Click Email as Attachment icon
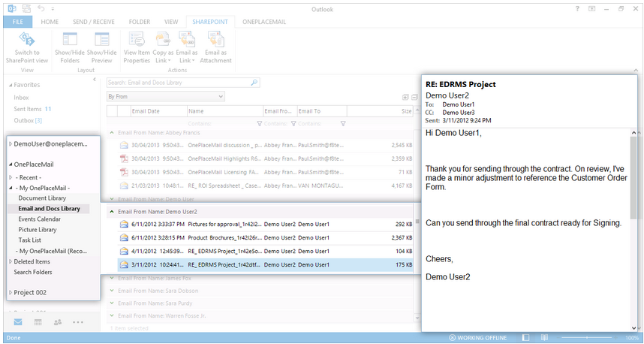644x344 pixels. (x=215, y=41)
